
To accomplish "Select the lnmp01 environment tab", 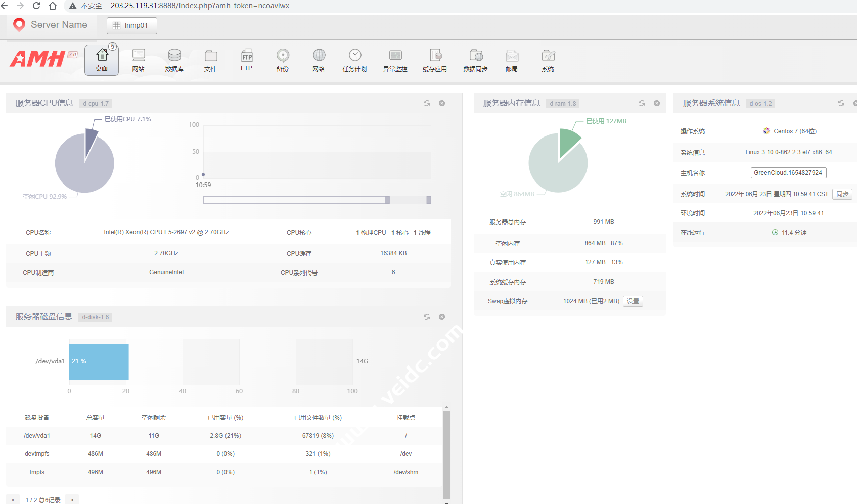I will pos(132,25).
